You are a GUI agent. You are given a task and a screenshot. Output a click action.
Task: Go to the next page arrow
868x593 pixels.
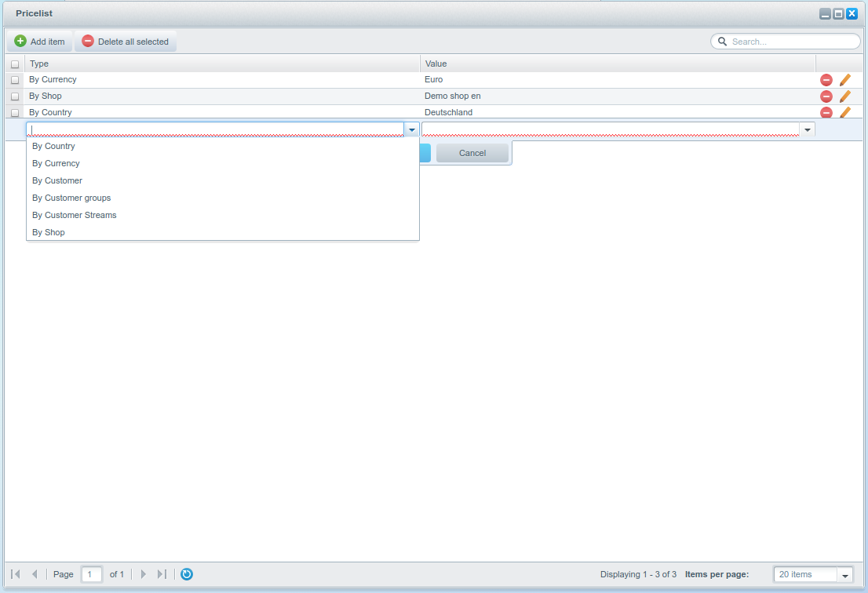[x=143, y=574]
